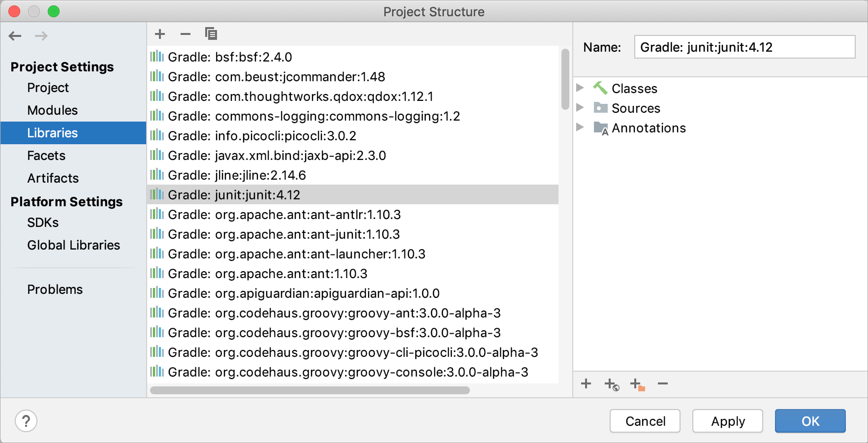
Task: Click the remove attached roots minus icon
Action: click(x=662, y=384)
